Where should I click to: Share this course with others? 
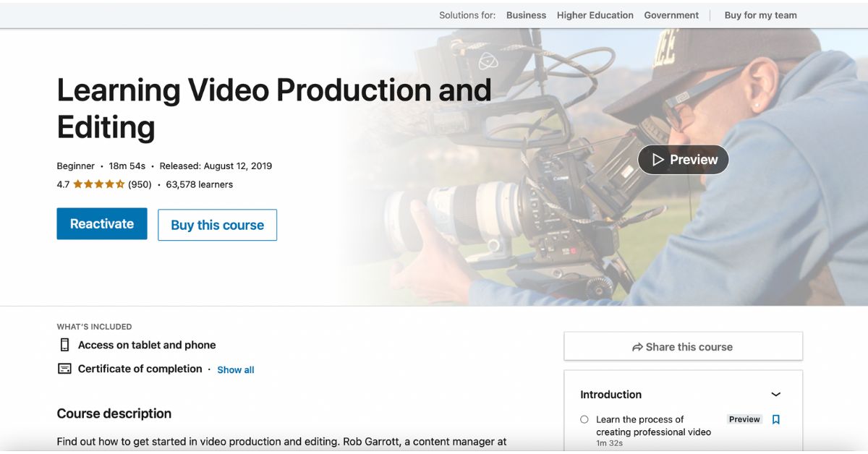click(x=683, y=346)
